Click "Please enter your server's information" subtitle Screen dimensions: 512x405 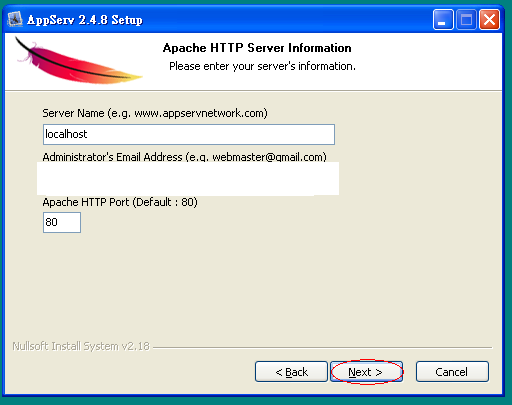coord(262,66)
